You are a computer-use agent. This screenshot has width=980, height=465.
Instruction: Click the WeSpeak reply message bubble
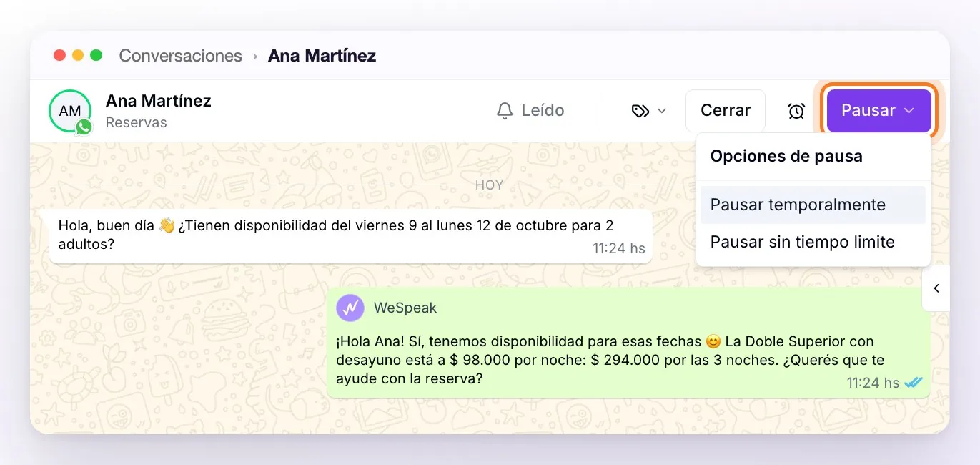628,343
